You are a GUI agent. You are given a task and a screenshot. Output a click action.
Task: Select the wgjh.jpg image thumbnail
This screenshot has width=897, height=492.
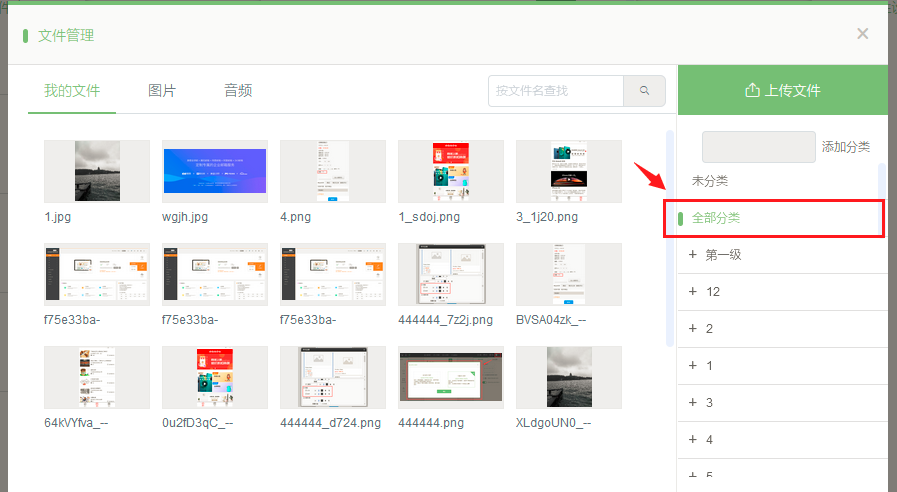(x=215, y=171)
